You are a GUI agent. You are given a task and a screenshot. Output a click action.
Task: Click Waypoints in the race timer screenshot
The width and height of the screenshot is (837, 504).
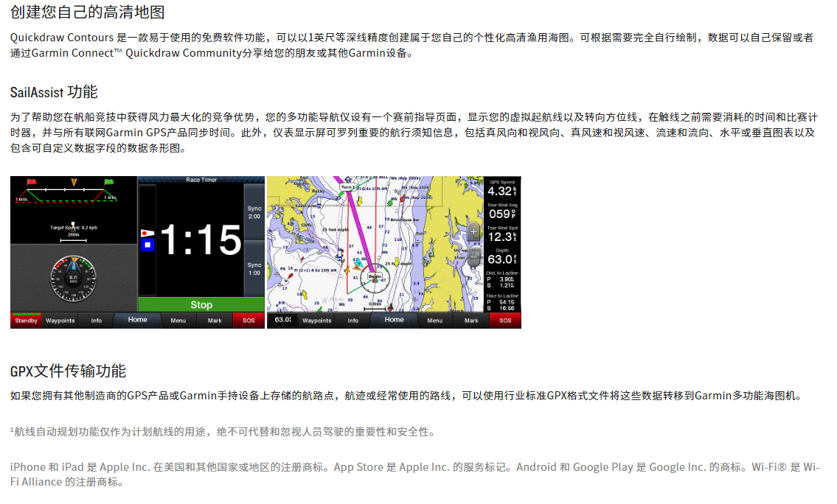[x=60, y=321]
